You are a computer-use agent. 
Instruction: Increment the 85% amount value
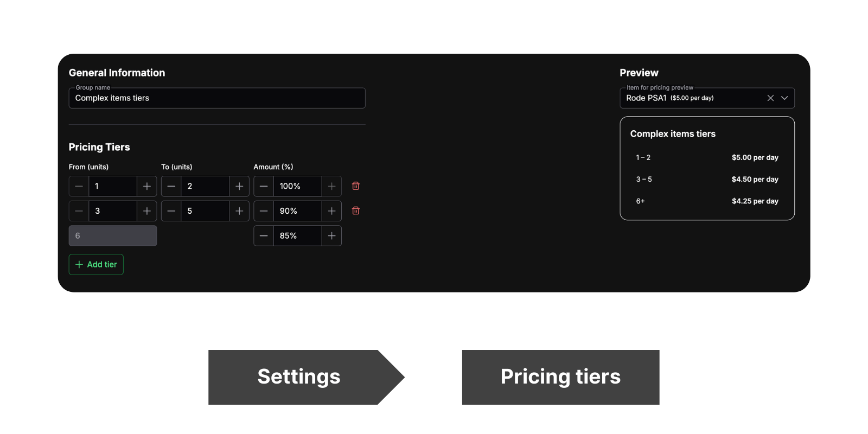[x=331, y=235]
